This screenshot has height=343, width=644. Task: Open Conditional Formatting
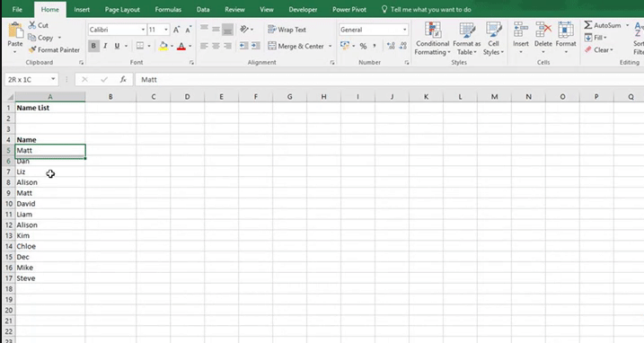(x=432, y=39)
